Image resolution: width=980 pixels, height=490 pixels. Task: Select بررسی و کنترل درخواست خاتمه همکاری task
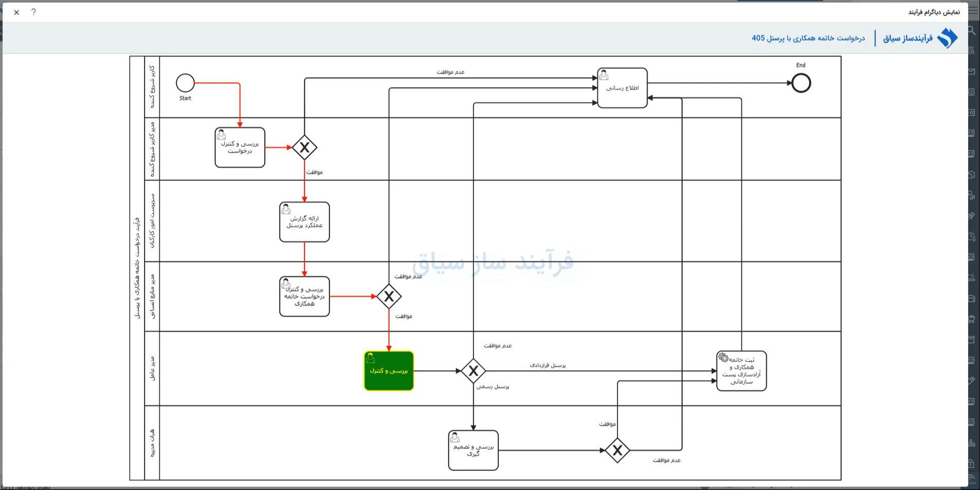304,297
